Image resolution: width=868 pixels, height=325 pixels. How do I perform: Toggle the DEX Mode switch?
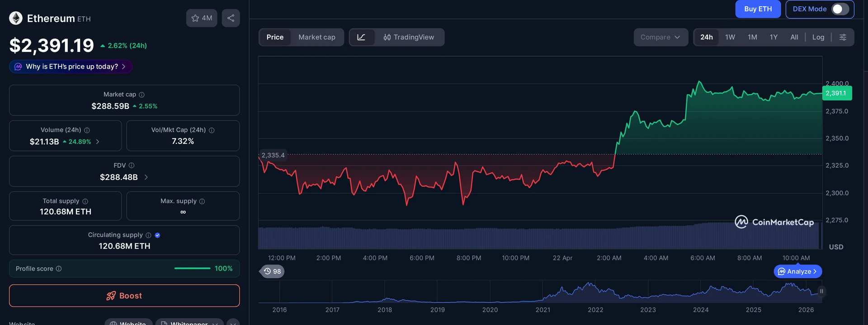[840, 9]
